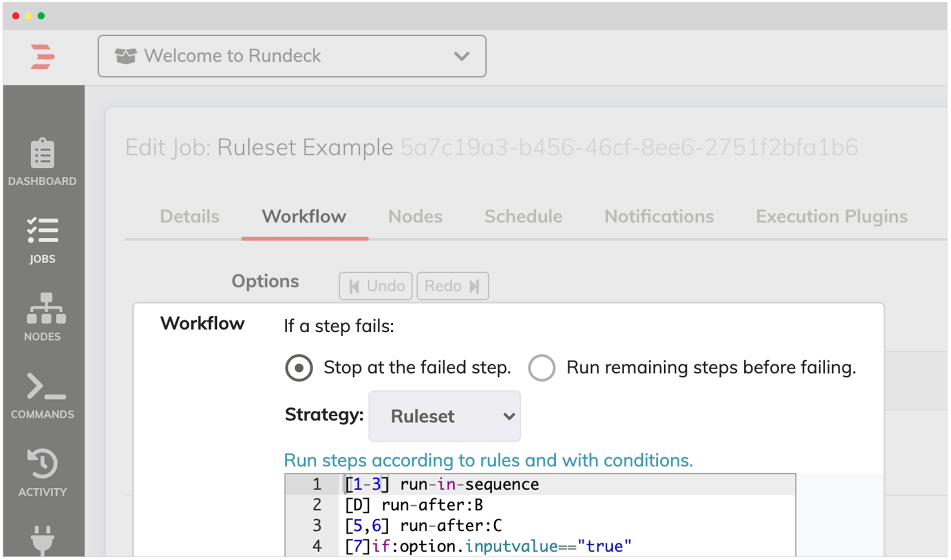The width and height of the screenshot is (951, 560).
Task: Click the Redo button
Action: 452,286
